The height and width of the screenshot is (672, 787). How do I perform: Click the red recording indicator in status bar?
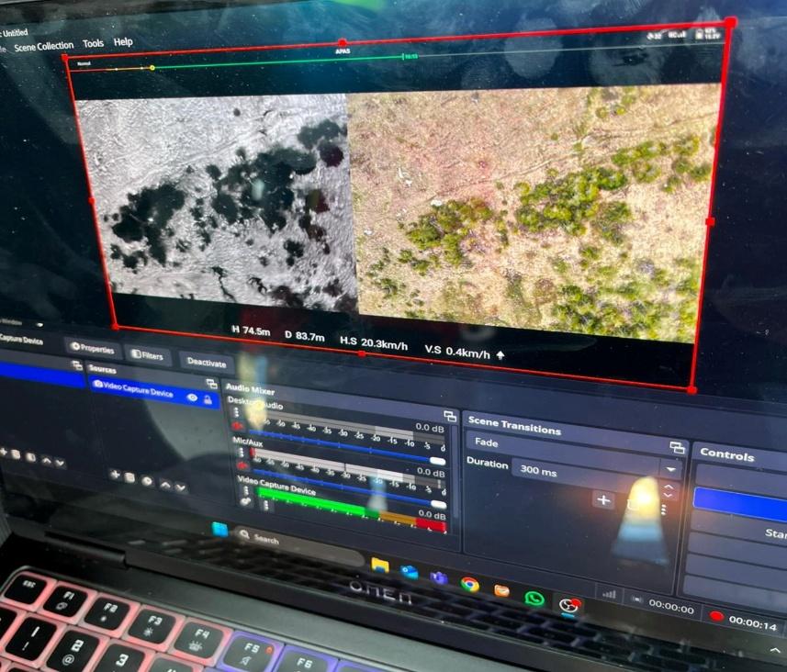point(716,616)
